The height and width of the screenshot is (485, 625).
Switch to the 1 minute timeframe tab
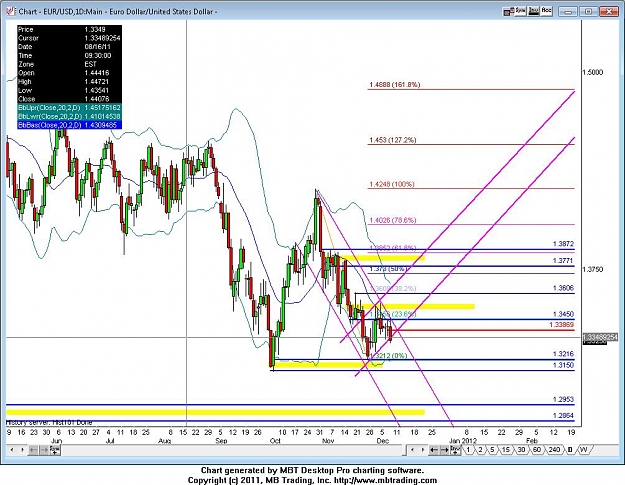click(468, 450)
